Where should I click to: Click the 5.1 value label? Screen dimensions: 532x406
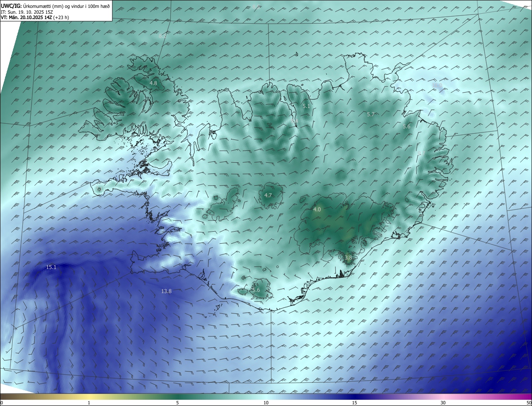306,106
